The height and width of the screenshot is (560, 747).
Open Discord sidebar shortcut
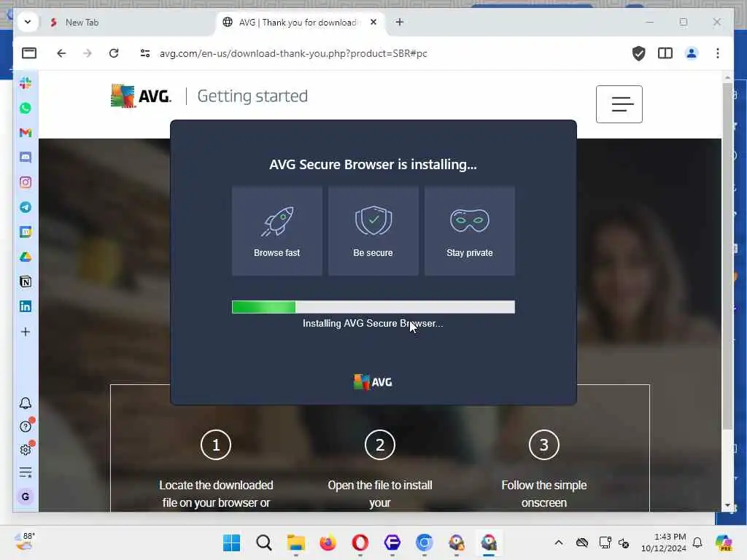click(x=26, y=157)
